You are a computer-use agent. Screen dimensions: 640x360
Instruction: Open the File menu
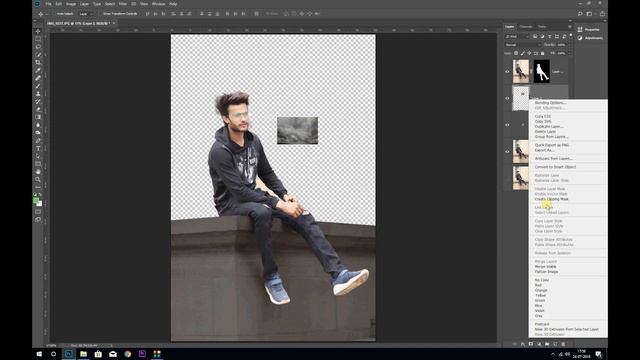pos(48,4)
